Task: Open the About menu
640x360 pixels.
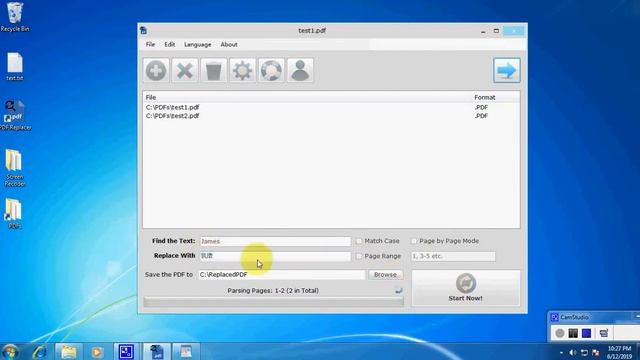Action: click(229, 44)
